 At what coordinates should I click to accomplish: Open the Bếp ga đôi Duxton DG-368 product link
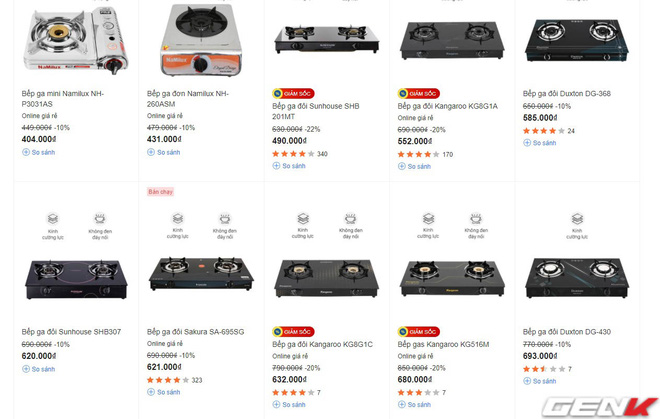click(x=567, y=93)
